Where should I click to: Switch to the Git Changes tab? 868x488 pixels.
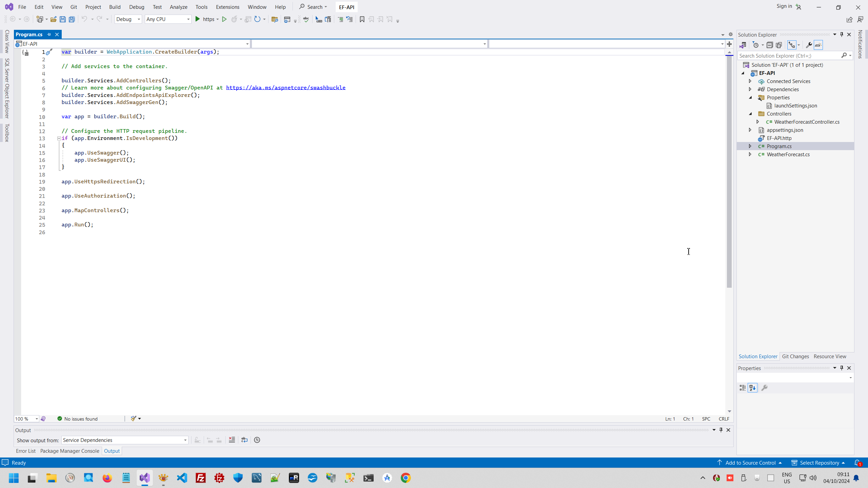click(x=795, y=356)
